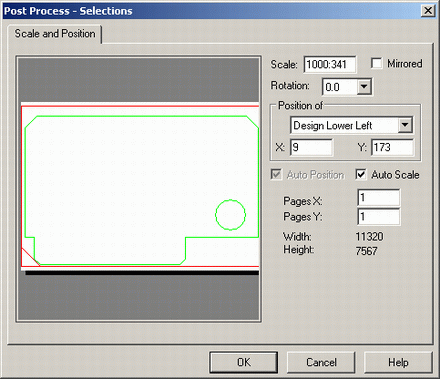
Task: Click the greyed Auto Position checkbox
Action: pyautogui.click(x=276, y=174)
